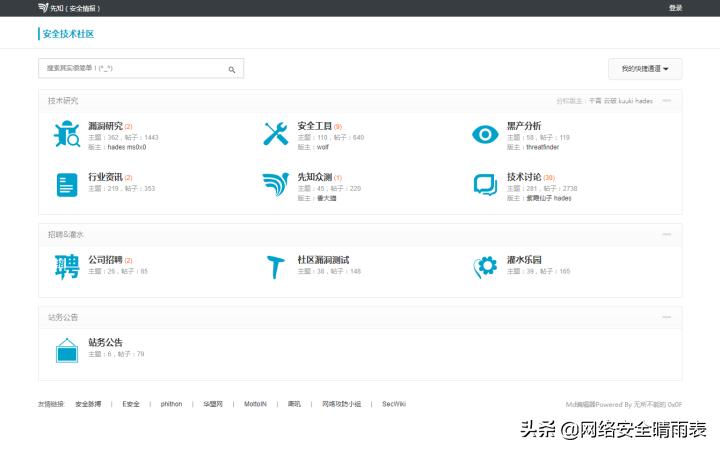Open the 漏洞研究 forum

click(105, 126)
